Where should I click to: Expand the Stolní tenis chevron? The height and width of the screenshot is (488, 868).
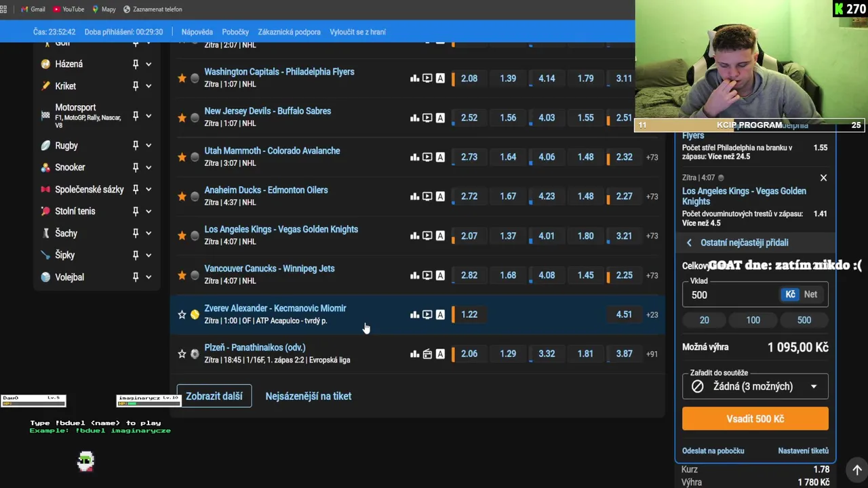pyautogui.click(x=149, y=211)
